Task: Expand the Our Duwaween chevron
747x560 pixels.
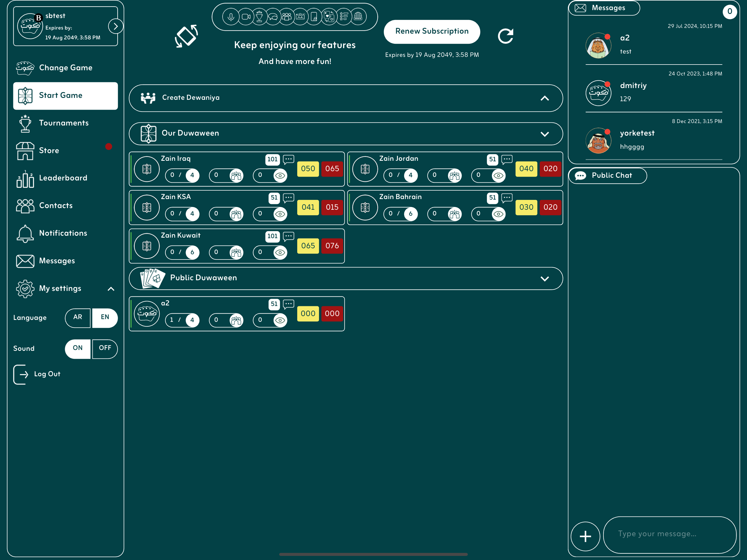Action: [544, 134]
